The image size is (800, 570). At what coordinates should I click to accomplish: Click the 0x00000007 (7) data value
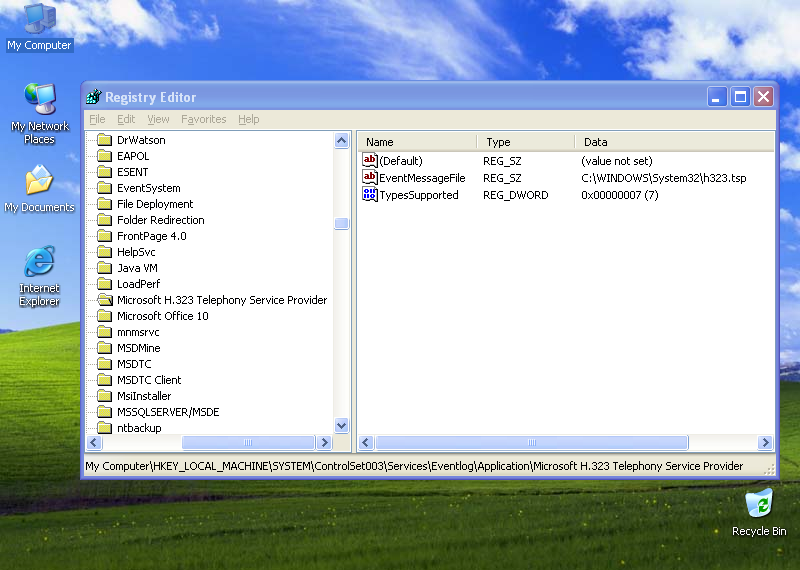click(x=619, y=195)
